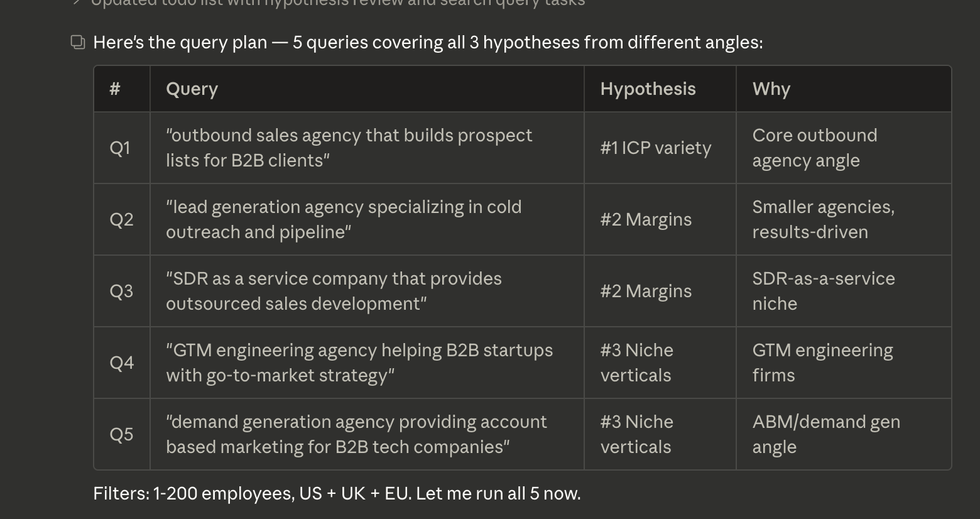Click the lead generation agency query text
The height and width of the screenshot is (519, 980).
coord(344,220)
